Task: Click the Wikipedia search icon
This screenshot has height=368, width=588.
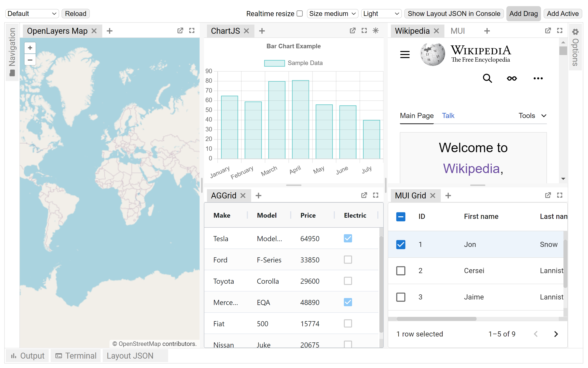Action: 488,78
